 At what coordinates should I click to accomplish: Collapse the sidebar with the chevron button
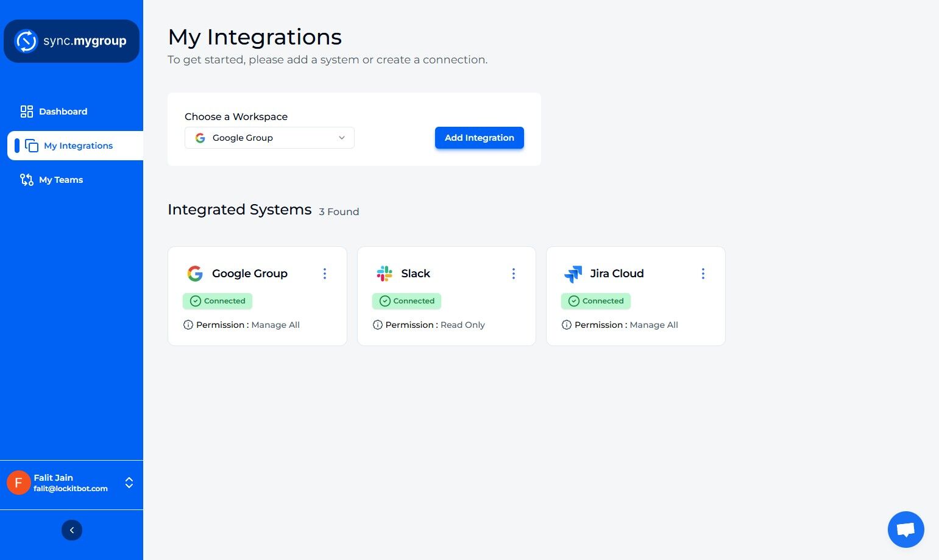[72, 530]
